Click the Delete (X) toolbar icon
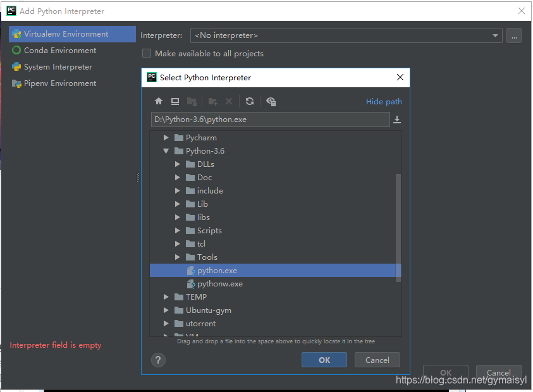The width and height of the screenshot is (533, 392). point(229,101)
